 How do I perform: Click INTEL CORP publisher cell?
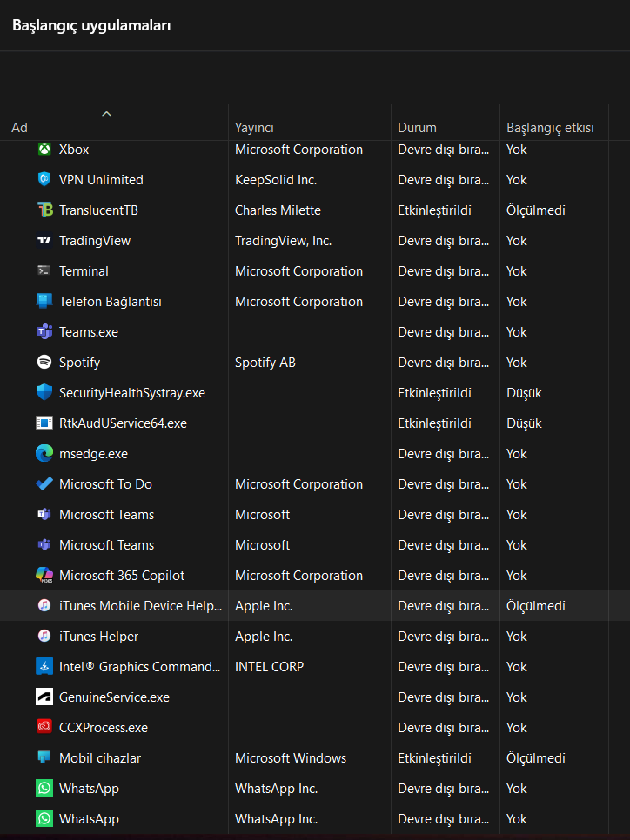tap(269, 667)
